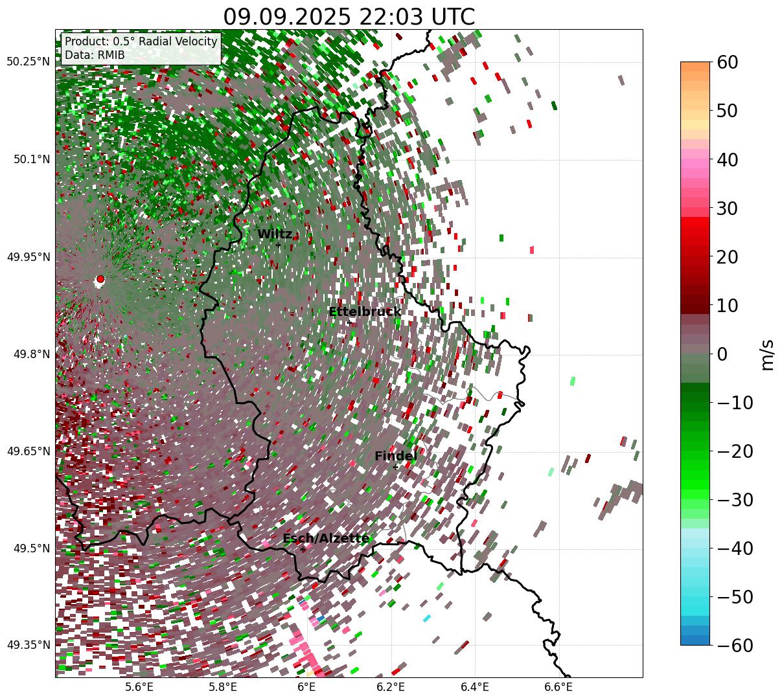Click the colorbar value 40
Viewport: 782px width, 700px height.
click(x=728, y=160)
